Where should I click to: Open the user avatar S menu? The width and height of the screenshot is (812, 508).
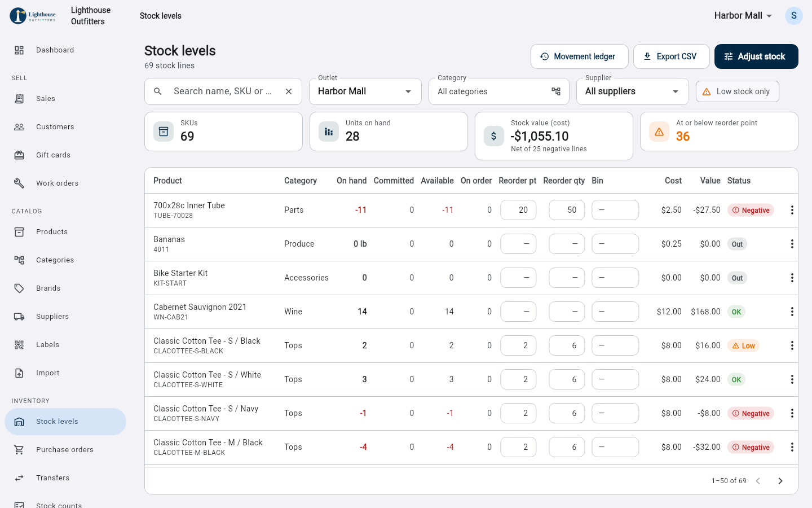point(794,16)
